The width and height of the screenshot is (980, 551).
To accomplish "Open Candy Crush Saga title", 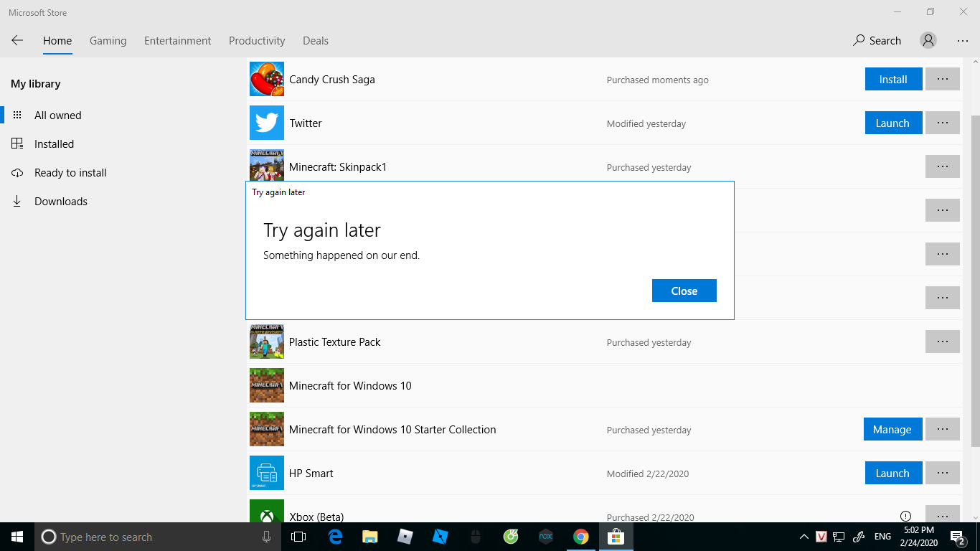I will coord(332,80).
